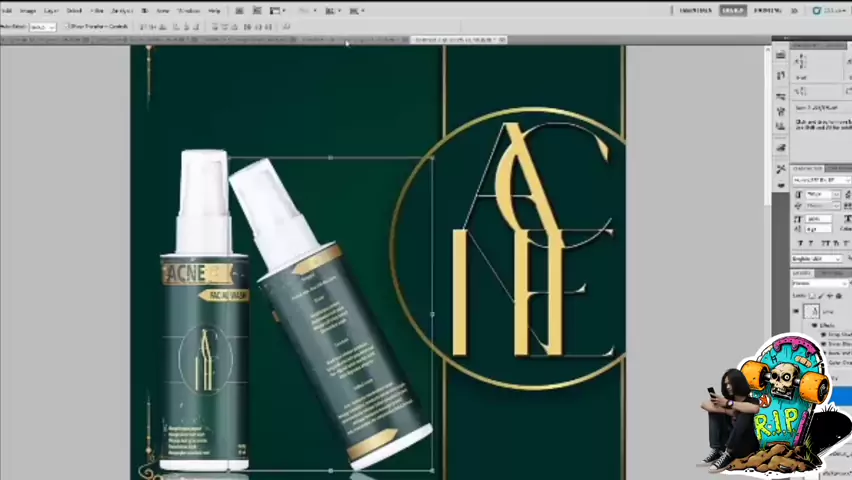Open the Auto-Select layer/group dropdown
The height and width of the screenshot is (480, 852).
point(42,26)
